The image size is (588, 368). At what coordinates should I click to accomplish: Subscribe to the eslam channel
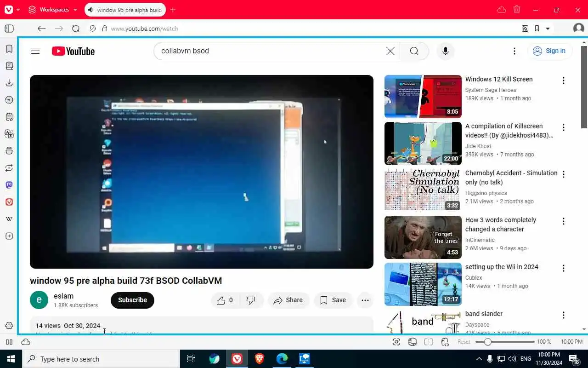click(x=132, y=300)
